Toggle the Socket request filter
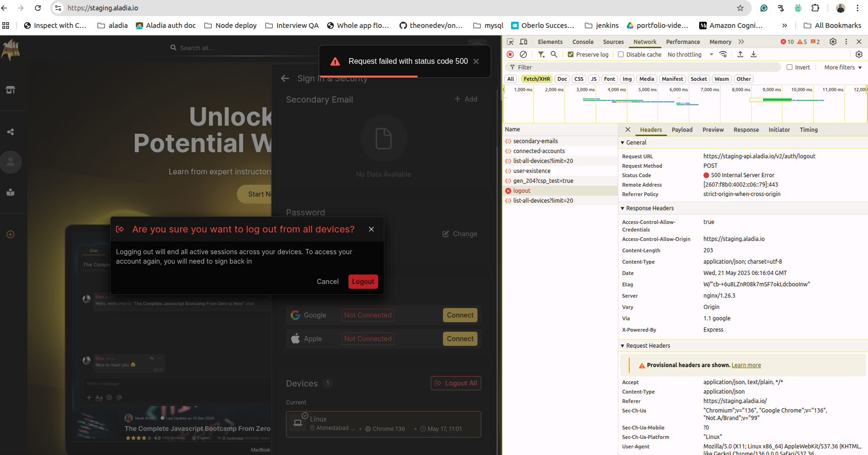The width and height of the screenshot is (868, 455). (x=699, y=79)
